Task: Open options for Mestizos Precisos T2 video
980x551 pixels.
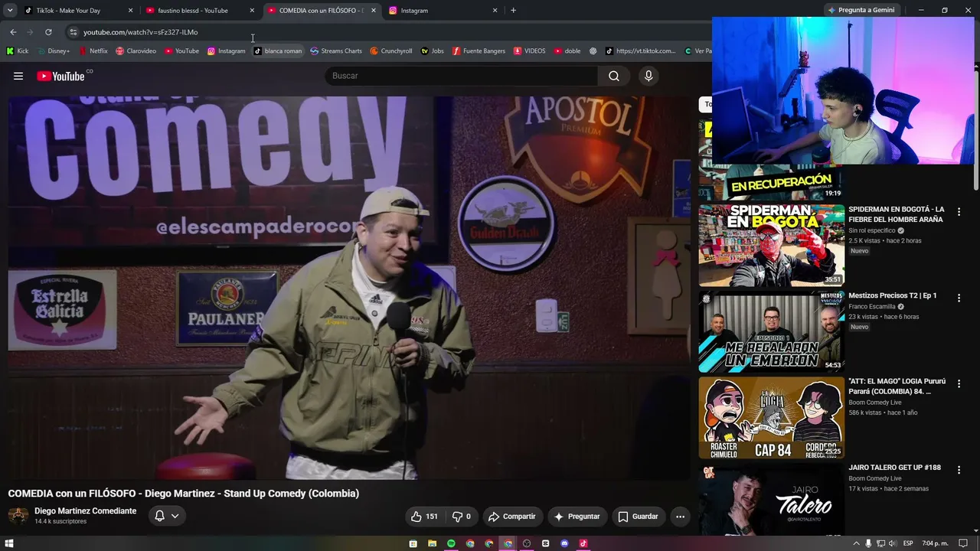Action: [x=959, y=298]
